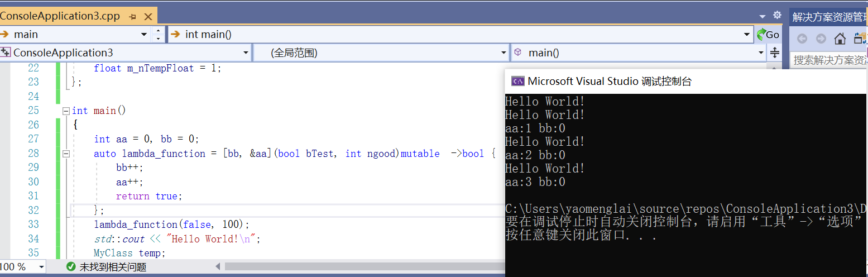The image size is (868, 277).
Task: Click Solution Explorer forward arrow
Action: (x=821, y=39)
